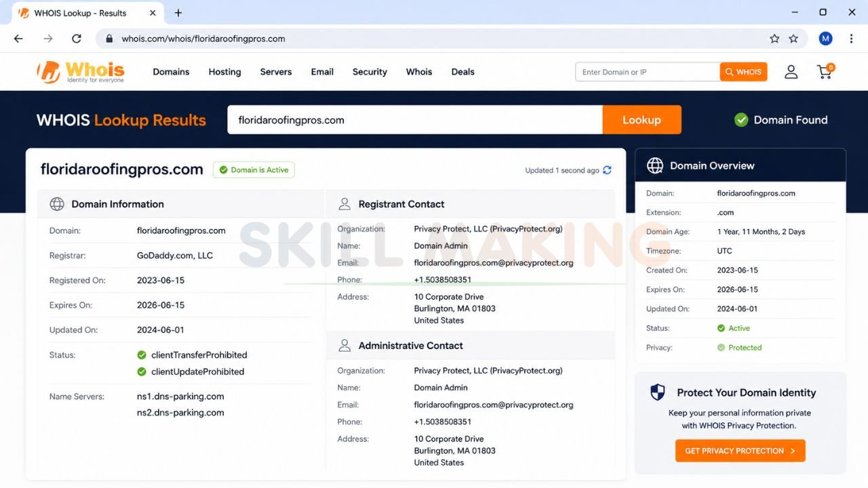
Task: Click the Timezone value UTC
Action: pos(725,251)
